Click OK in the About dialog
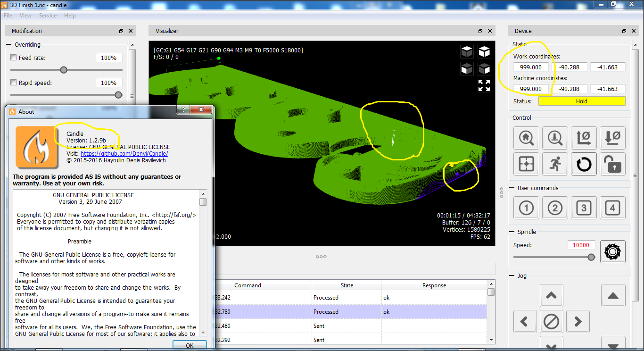 [190, 345]
